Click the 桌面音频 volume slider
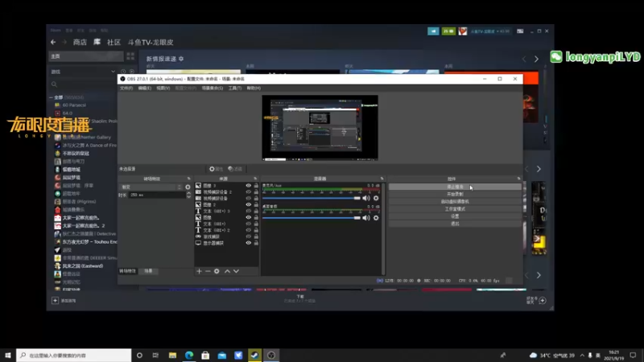The width and height of the screenshot is (644, 362). [x=312, y=218]
